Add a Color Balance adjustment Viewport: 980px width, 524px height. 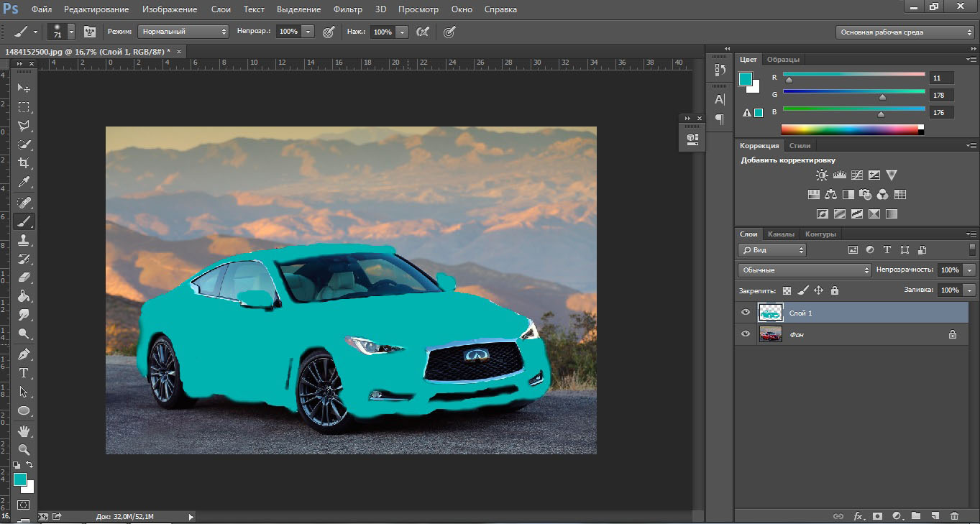[831, 194]
